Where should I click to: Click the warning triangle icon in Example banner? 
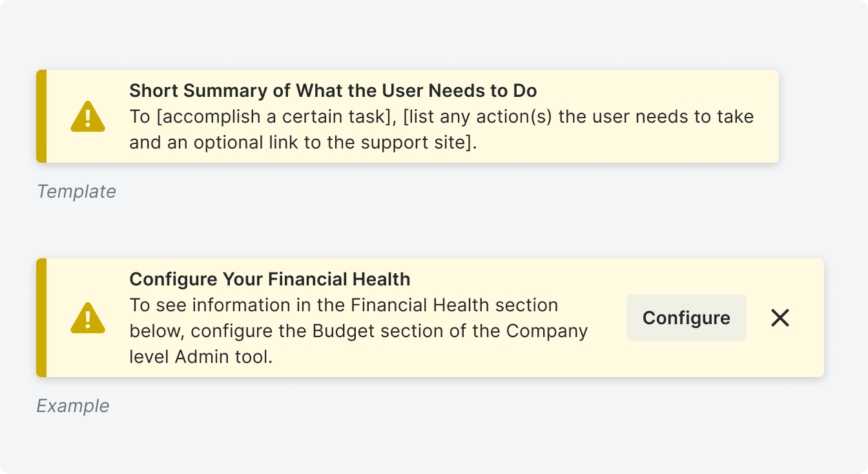(88, 318)
